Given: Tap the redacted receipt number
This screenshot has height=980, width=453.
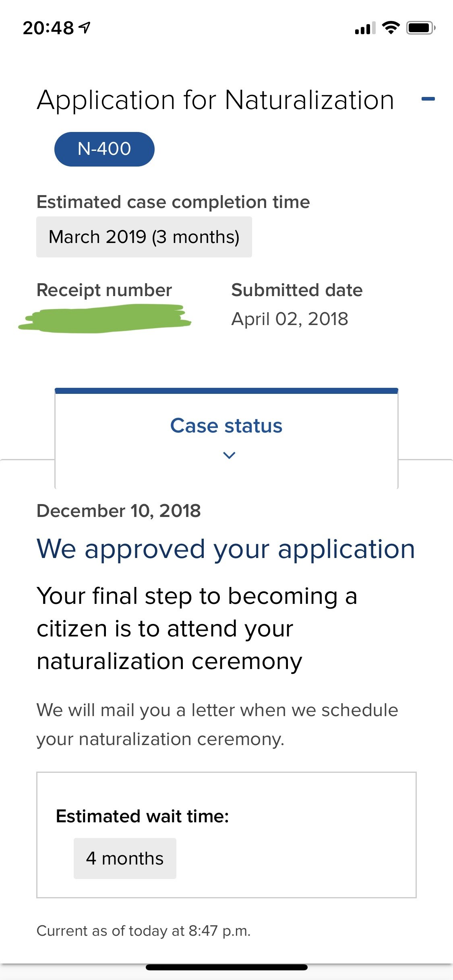Looking at the screenshot, I should 105,319.
